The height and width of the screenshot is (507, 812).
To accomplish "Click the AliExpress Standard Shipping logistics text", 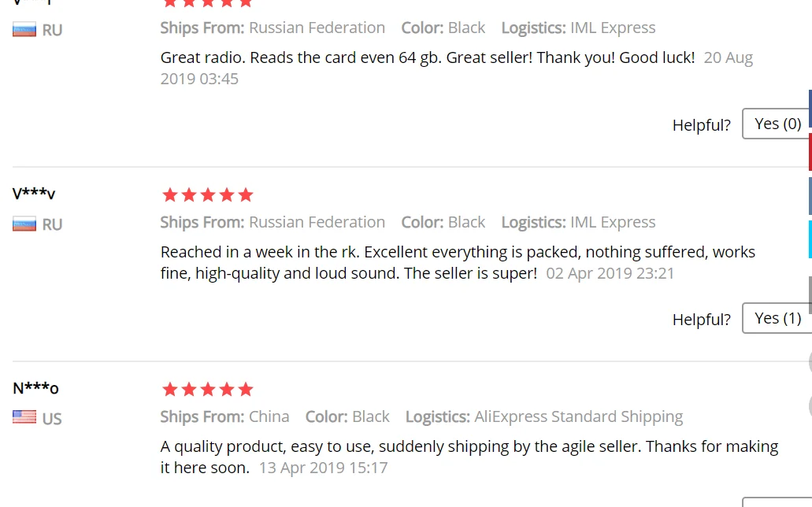I will coord(578,416).
